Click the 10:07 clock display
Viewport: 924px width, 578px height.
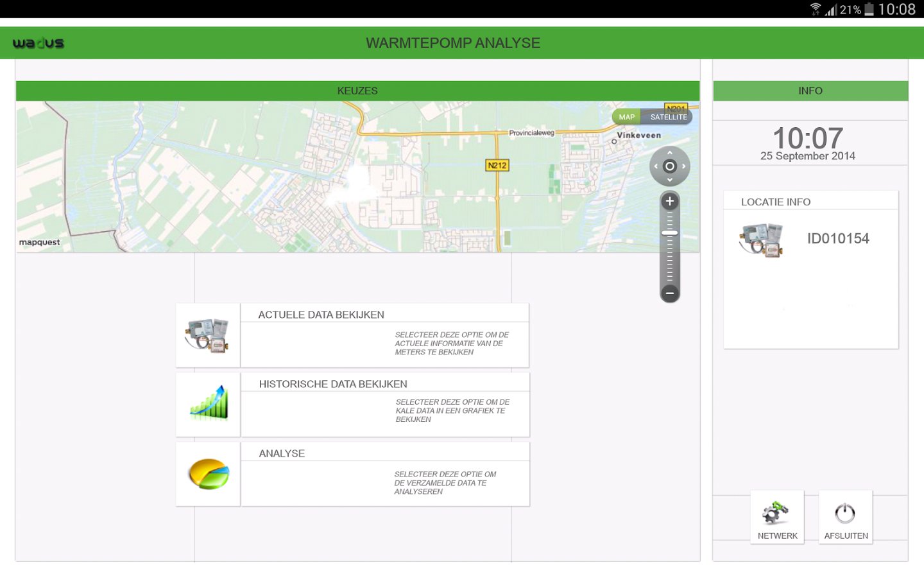808,137
